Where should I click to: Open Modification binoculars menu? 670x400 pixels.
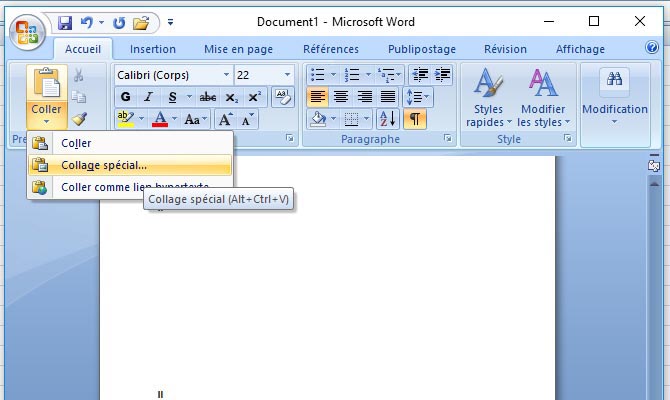pos(614,97)
